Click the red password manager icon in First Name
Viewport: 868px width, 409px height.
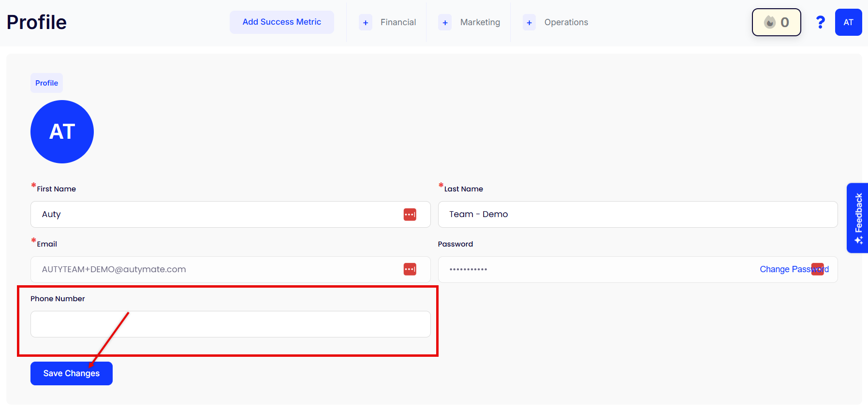(410, 214)
